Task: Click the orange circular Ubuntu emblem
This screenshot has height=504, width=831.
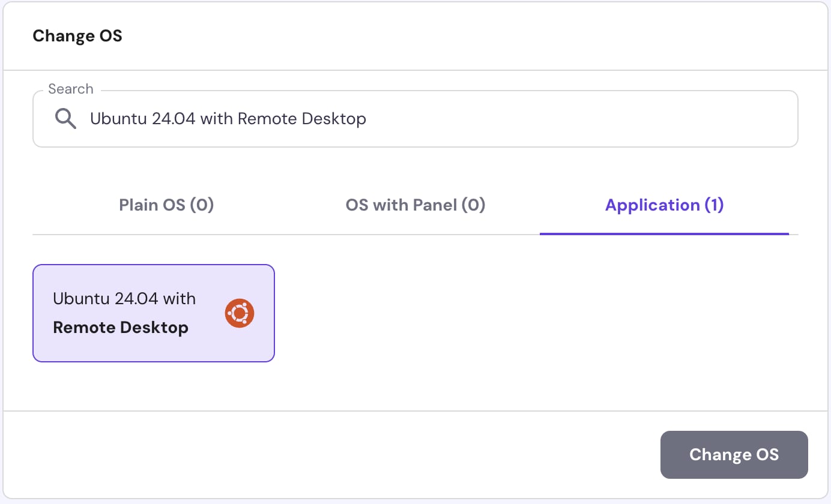Action: 239,313
